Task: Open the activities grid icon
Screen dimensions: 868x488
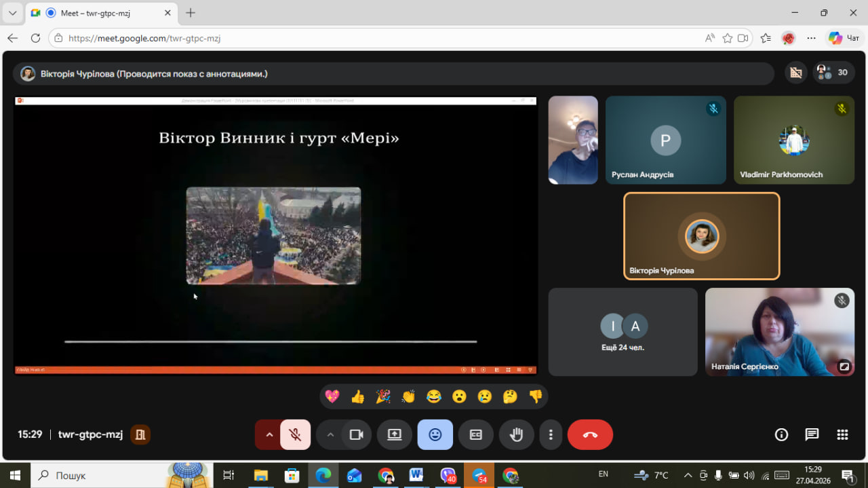Action: tap(842, 435)
